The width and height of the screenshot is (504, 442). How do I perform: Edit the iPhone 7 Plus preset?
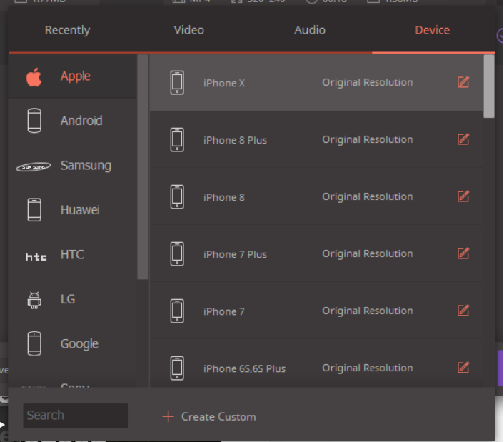[463, 253]
